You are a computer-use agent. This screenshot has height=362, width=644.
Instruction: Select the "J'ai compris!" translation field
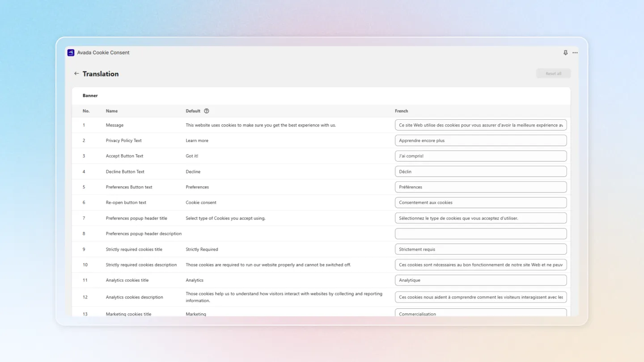point(481,156)
